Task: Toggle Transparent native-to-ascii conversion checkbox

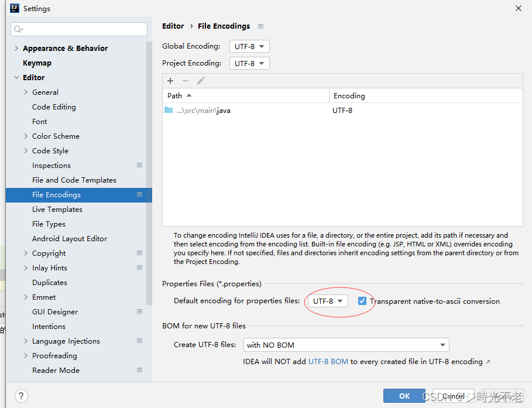Action: click(362, 301)
